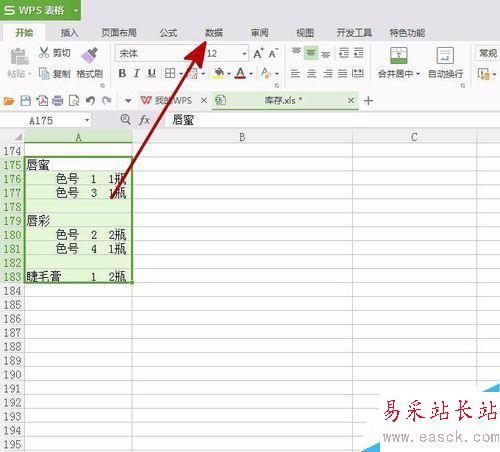
Task: Open the name box dropdown
Action: (87, 120)
